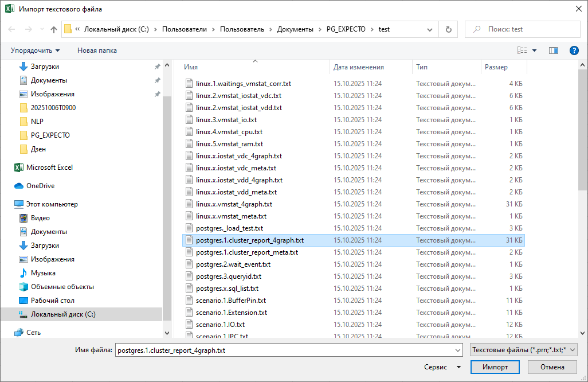Select Локальный диск (C:) in sidebar
Screen dimensions: 588x382
pyautogui.click(x=63, y=314)
